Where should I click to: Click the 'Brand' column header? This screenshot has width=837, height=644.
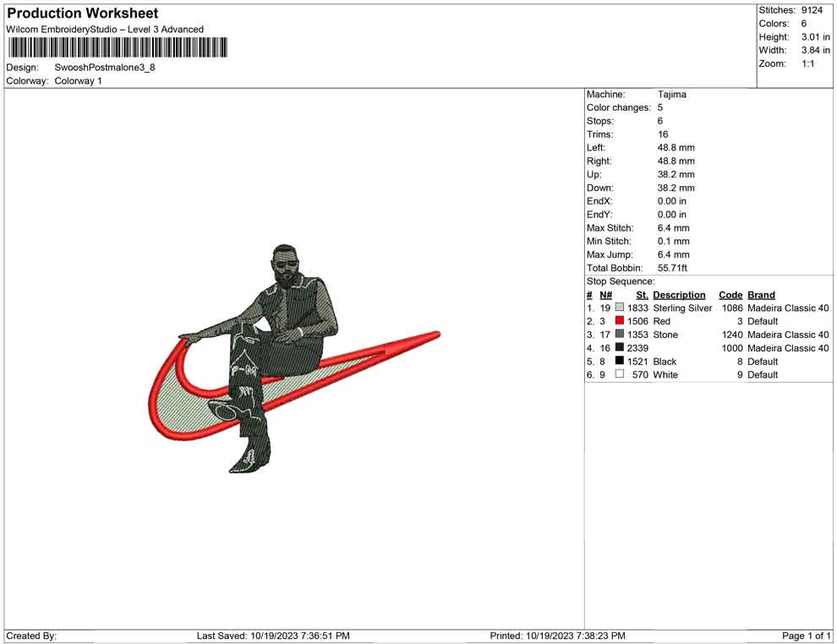tap(761, 295)
